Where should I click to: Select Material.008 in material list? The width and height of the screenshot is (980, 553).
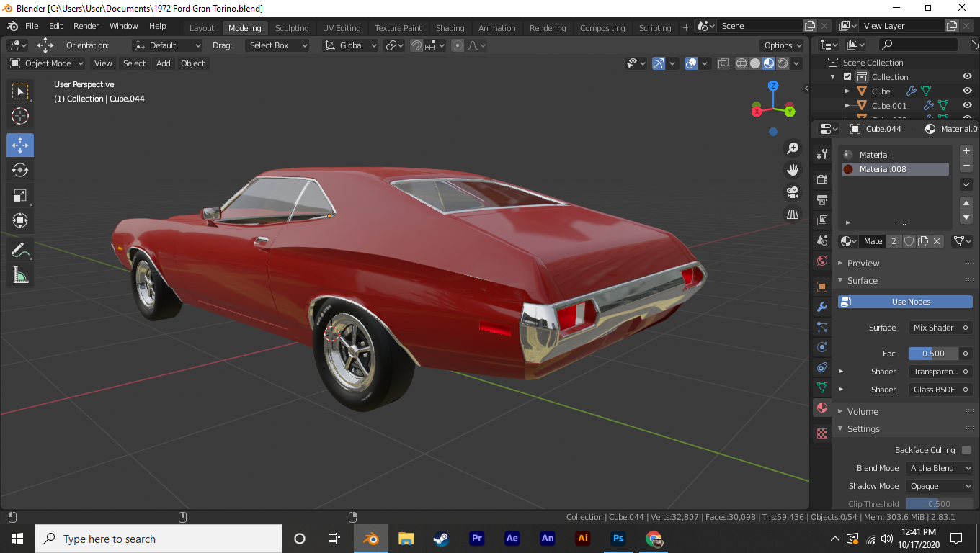click(x=894, y=169)
